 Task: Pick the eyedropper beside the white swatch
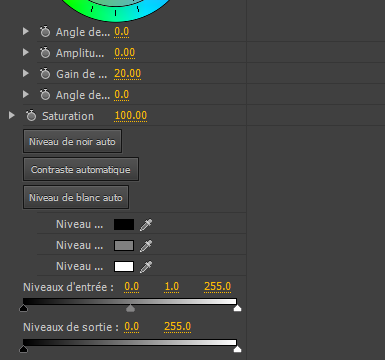[x=146, y=267]
